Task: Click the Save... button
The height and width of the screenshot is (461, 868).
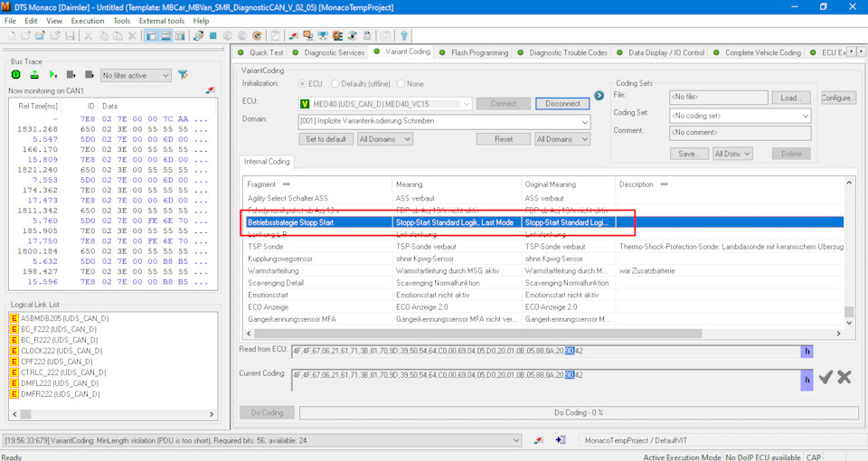Action: (x=689, y=154)
